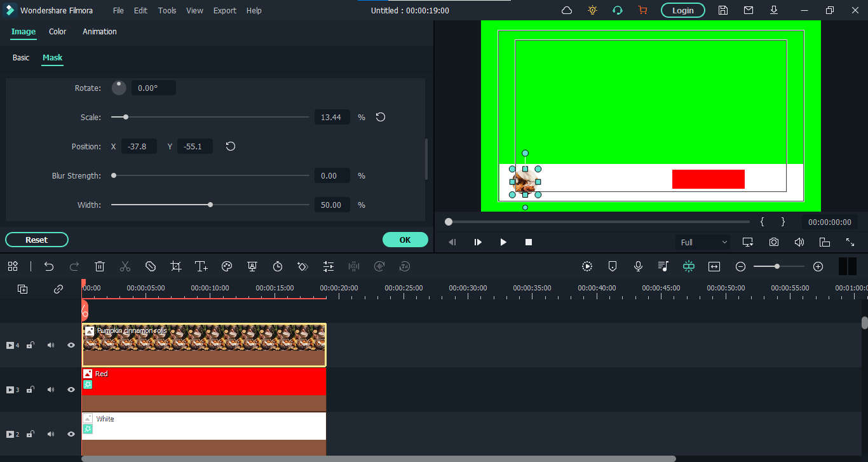This screenshot has width=868, height=462.
Task: Open the Edit menu
Action: coord(140,10)
